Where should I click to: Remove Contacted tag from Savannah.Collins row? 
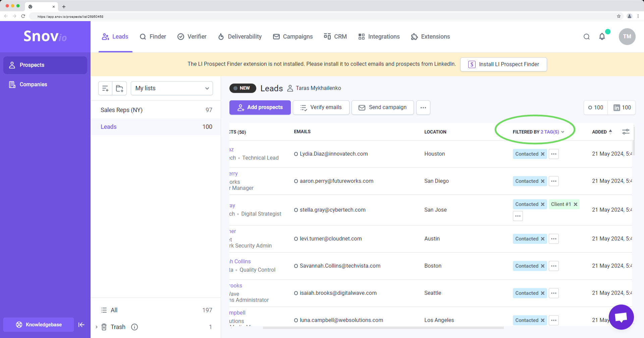coord(543,266)
